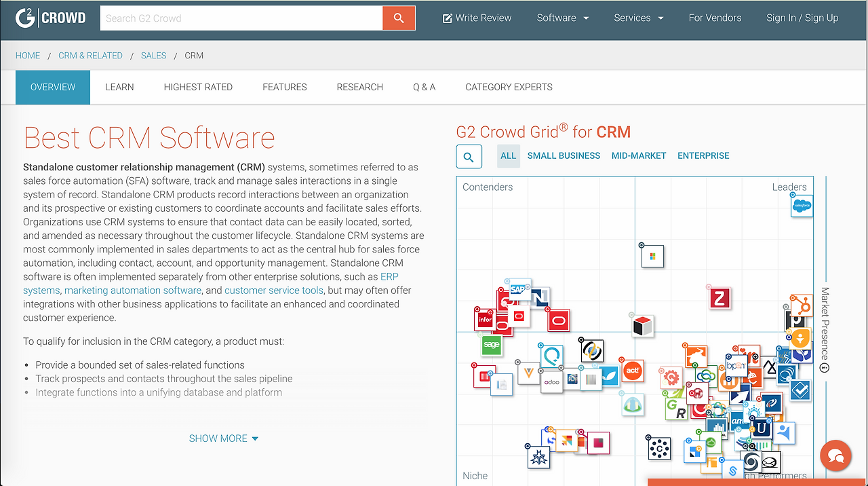Viewport: 868px width, 486px height.
Task: Expand description with SHOW MORE
Action: tap(224, 438)
